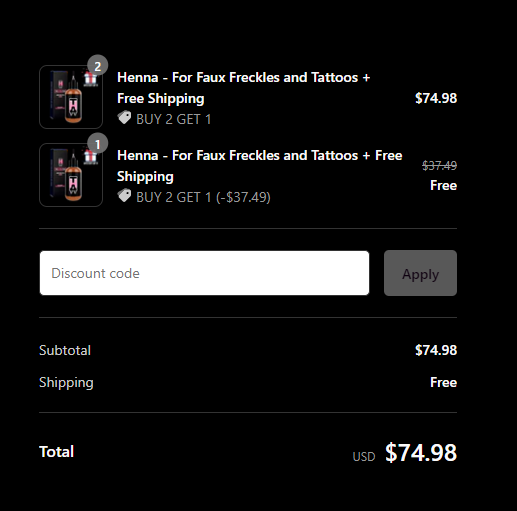Image resolution: width=517 pixels, height=511 pixels.
Task: Open the first Henna product thumbnail
Action: [x=71, y=97]
